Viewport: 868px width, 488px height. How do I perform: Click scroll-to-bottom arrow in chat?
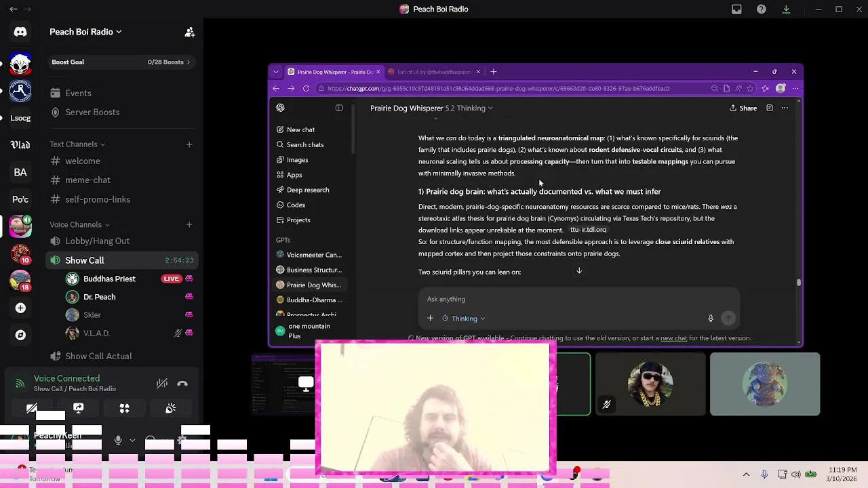[x=579, y=270]
